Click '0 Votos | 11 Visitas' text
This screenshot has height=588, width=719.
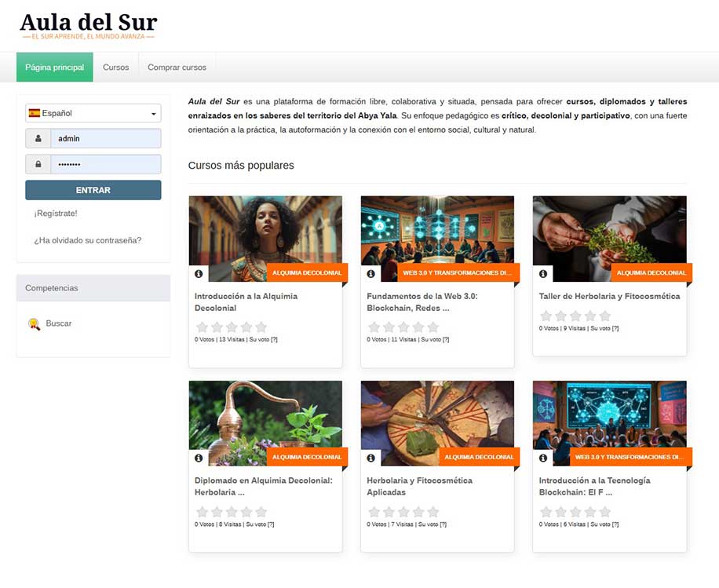click(391, 339)
